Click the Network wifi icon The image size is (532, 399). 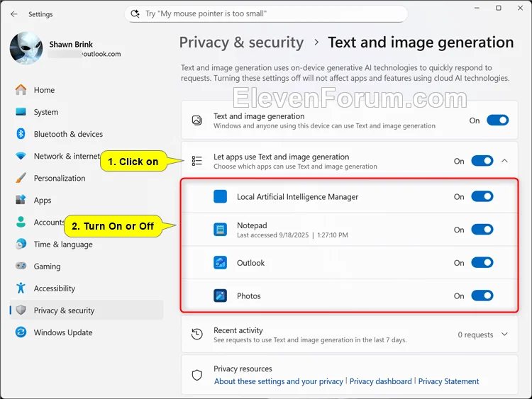[21, 156]
